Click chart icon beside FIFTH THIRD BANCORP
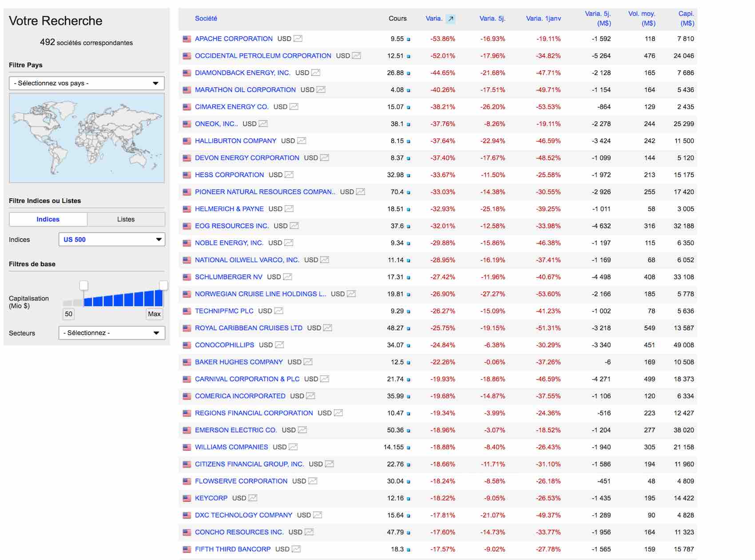755x560 pixels. [296, 549]
